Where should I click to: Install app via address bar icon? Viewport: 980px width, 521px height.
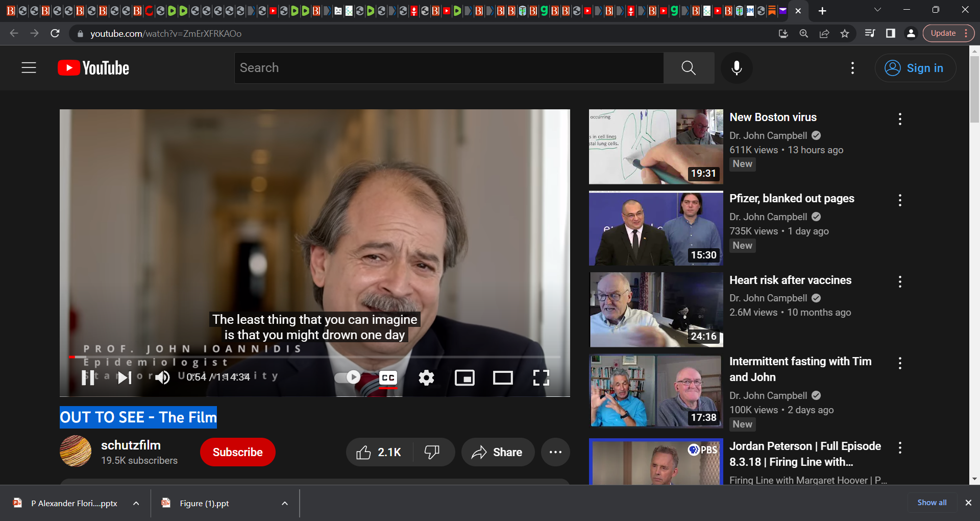[x=783, y=33]
